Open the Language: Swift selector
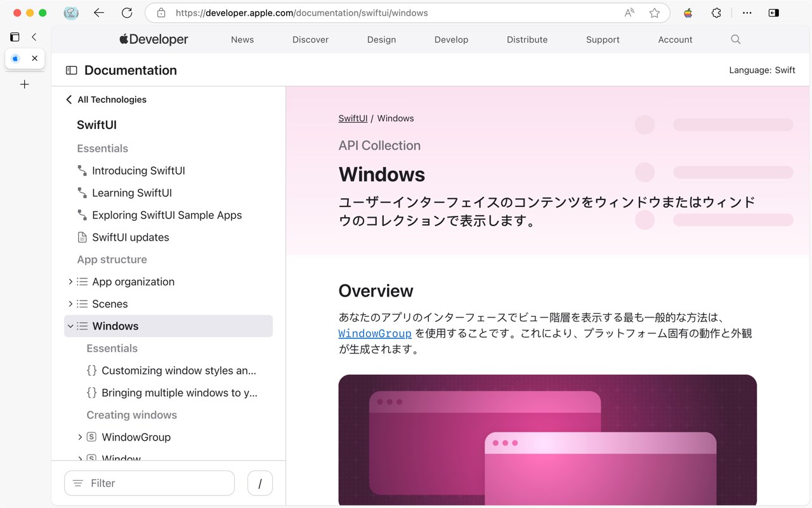 [x=762, y=70]
